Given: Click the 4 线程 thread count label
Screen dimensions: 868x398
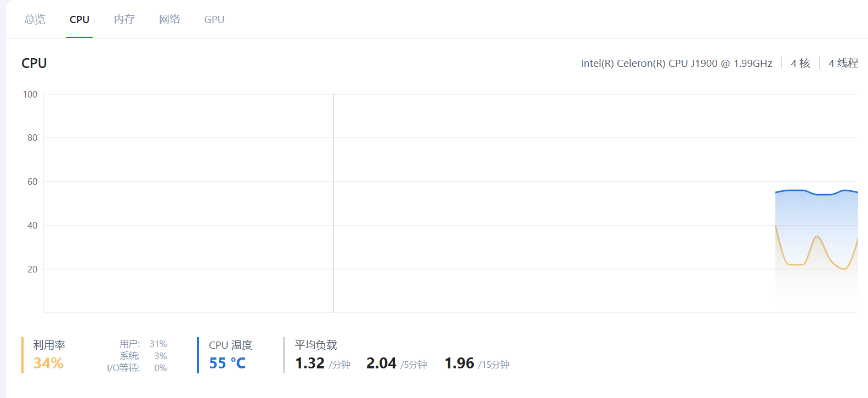Looking at the screenshot, I should pyautogui.click(x=843, y=63).
